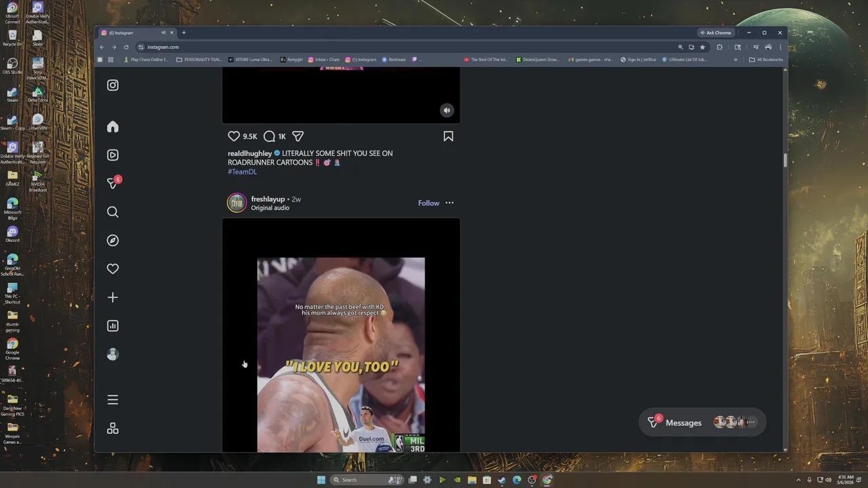Image resolution: width=868 pixels, height=488 pixels.
Task: Go to Instagram Home feed
Action: tap(113, 127)
